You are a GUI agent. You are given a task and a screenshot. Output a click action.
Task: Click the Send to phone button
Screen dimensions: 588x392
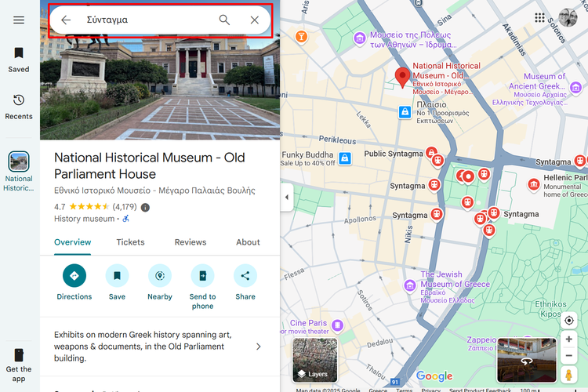tap(202, 287)
